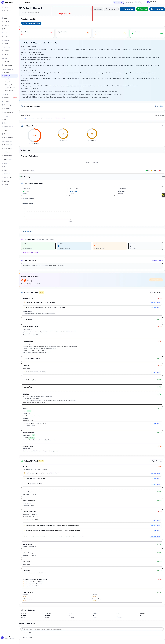
Task: Click the Channels icon in the sidebar
Action: (2, 61)
